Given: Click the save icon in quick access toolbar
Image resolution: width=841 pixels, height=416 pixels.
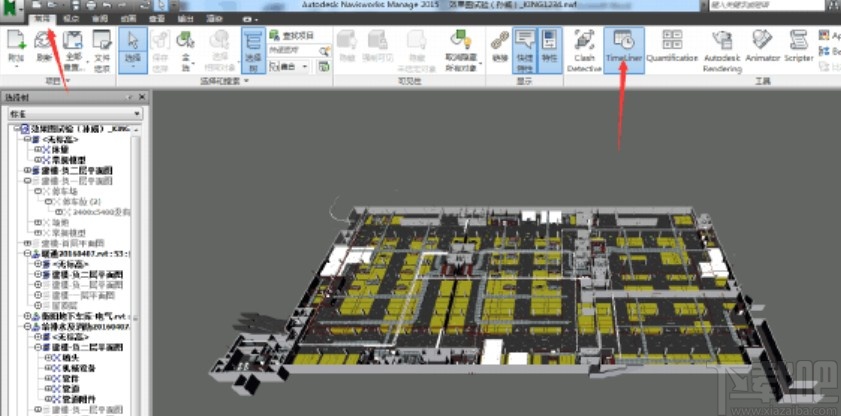Looking at the screenshot, I should click(x=76, y=6).
